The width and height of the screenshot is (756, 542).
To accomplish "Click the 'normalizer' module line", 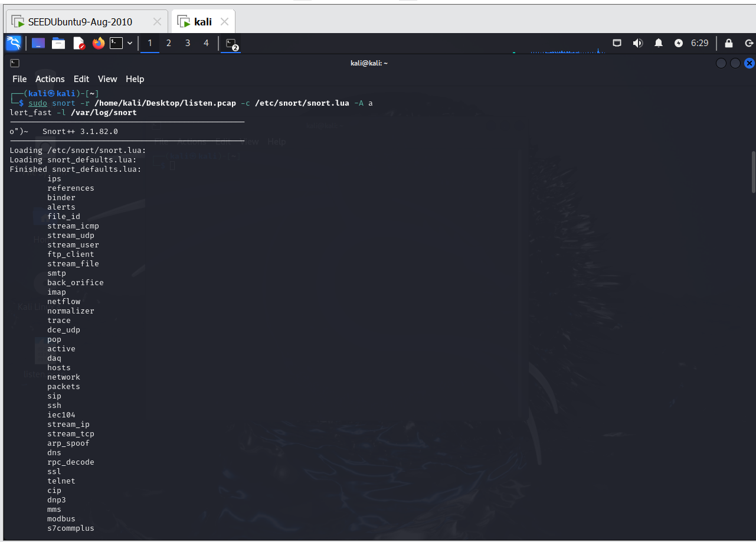I will coord(71,311).
